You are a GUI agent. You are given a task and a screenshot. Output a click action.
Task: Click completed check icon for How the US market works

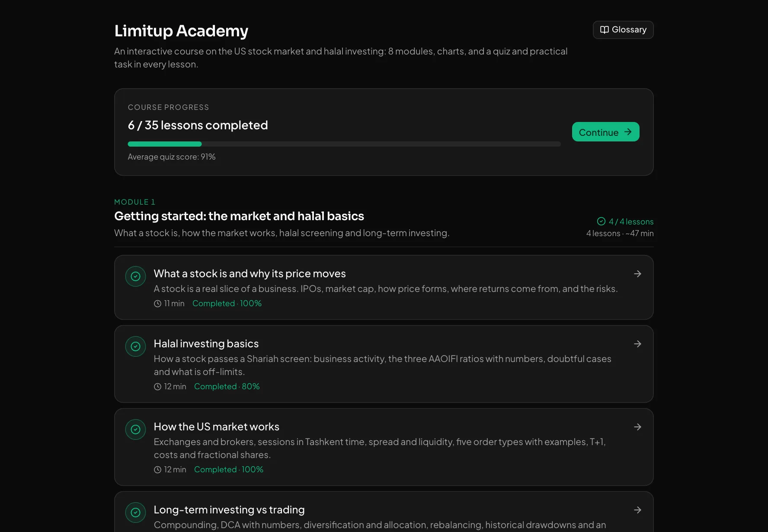pos(135,429)
